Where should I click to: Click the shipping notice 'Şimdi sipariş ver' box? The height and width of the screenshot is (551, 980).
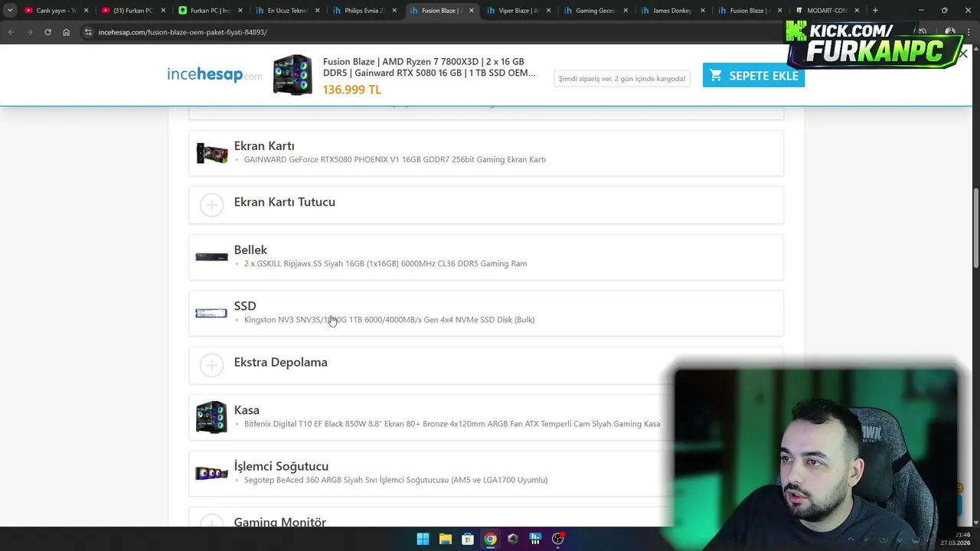coord(622,78)
